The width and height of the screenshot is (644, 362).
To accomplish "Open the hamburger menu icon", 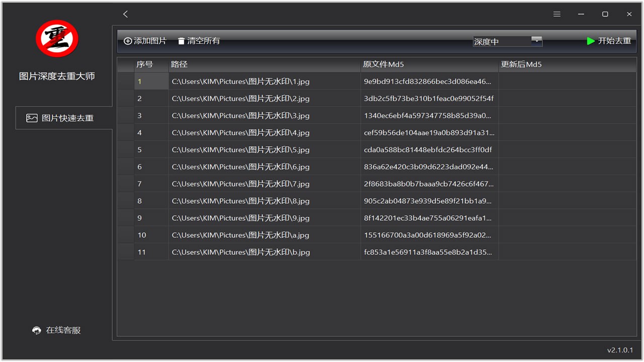I will pos(557,14).
